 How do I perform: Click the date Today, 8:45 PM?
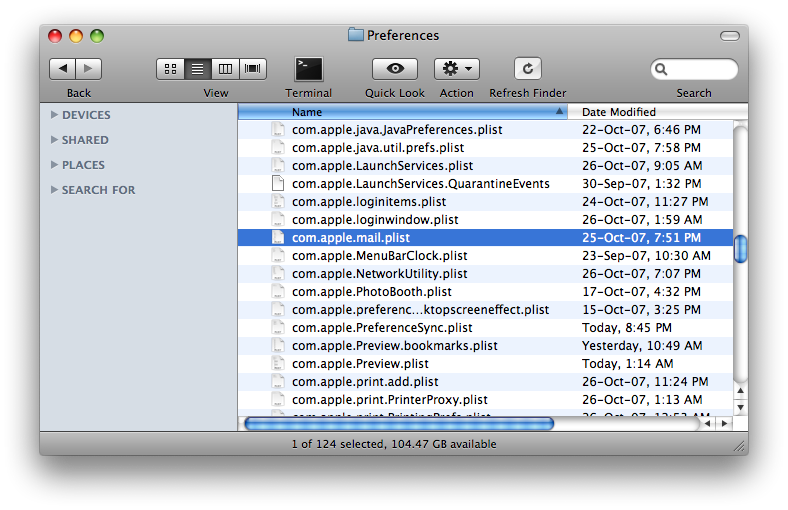(x=627, y=328)
